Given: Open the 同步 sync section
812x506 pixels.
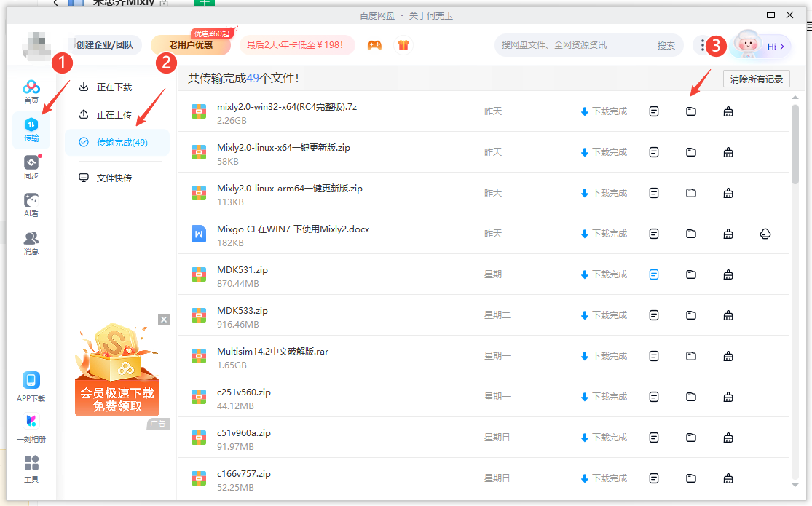Looking at the screenshot, I should pyautogui.click(x=31, y=167).
